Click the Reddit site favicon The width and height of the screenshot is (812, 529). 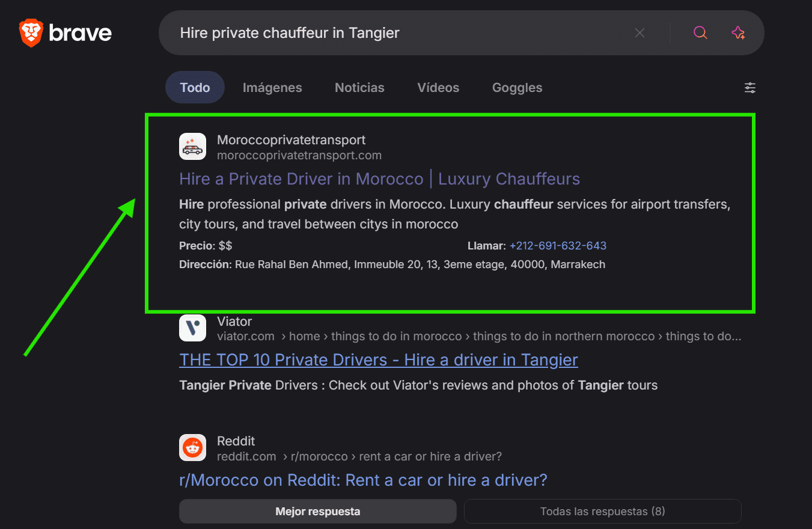pos(192,448)
